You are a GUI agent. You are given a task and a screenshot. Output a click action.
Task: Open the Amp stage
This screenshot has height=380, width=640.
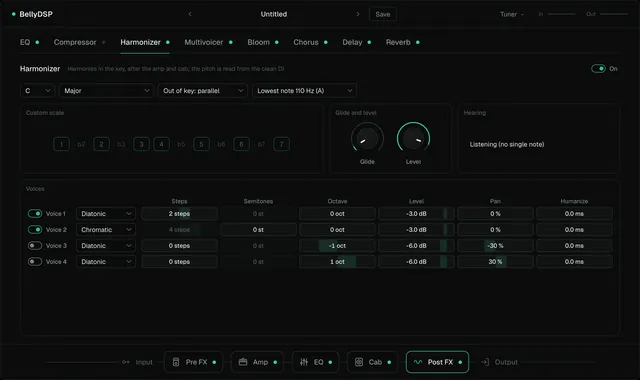tap(258, 362)
